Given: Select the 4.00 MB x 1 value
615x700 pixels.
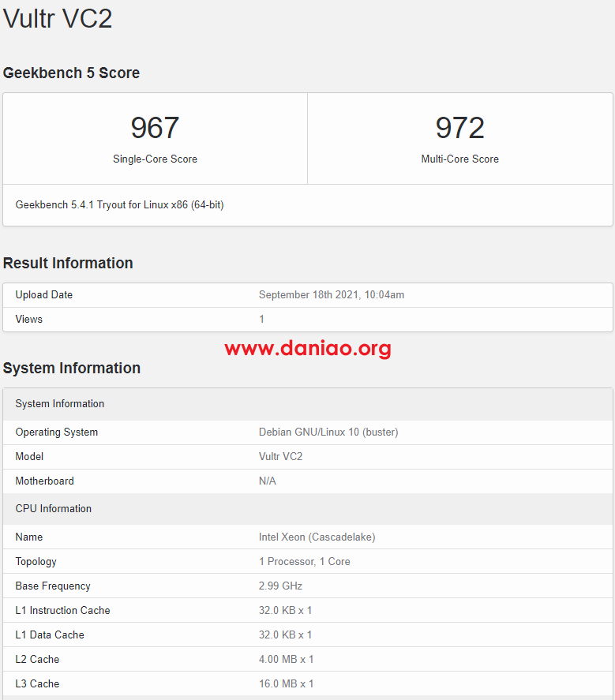Looking at the screenshot, I should (287, 660).
